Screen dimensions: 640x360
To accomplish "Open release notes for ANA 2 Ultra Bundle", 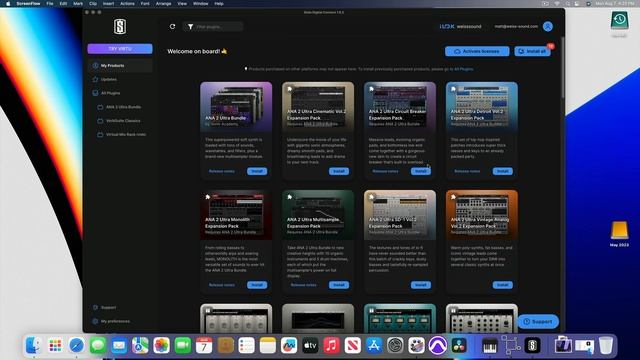I will click(222, 171).
